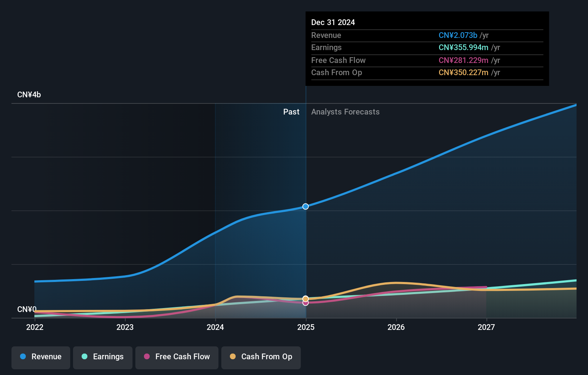Click the CN¥0 y-axis label
588x375 pixels.
(x=27, y=309)
